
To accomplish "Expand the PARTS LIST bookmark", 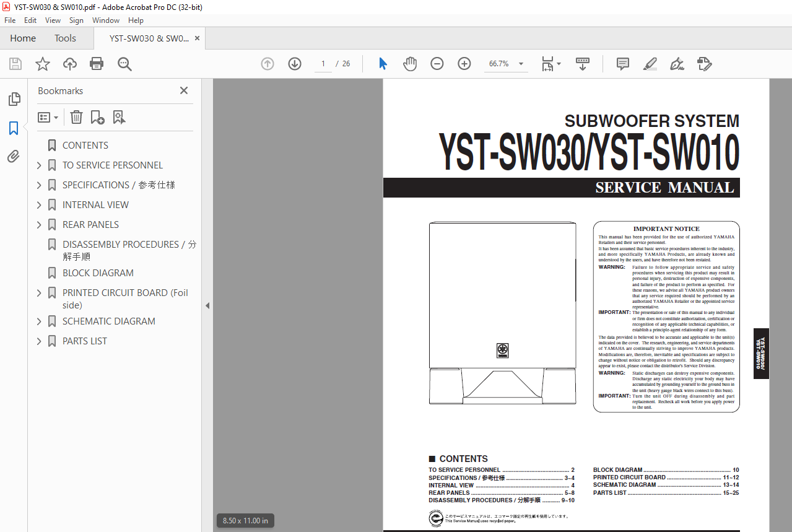I will click(39, 341).
